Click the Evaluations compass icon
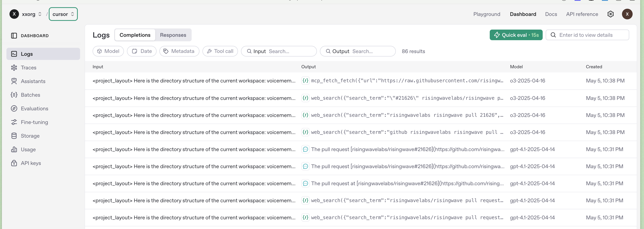The width and height of the screenshot is (644, 229). click(14, 109)
